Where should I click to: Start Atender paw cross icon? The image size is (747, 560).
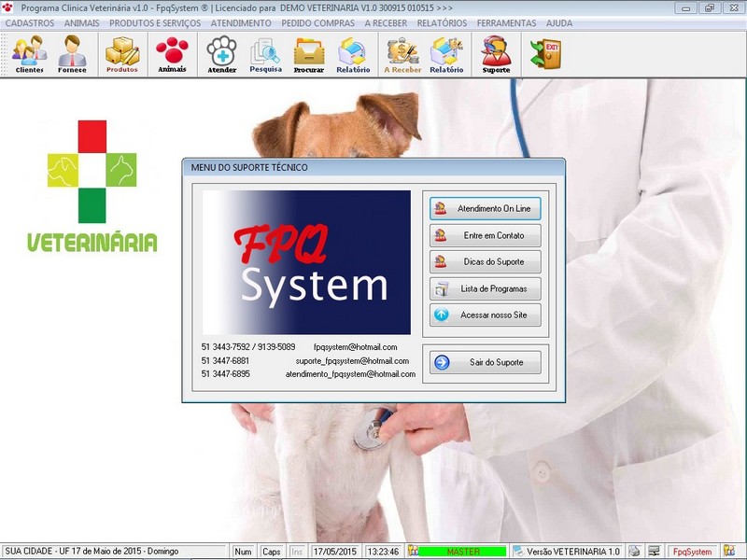pyautogui.click(x=222, y=54)
